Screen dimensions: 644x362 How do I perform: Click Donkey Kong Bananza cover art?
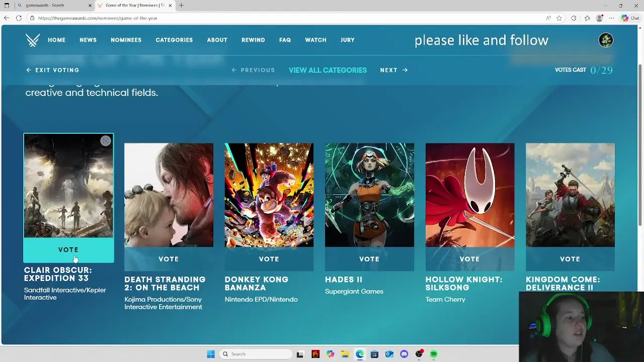coord(269,195)
